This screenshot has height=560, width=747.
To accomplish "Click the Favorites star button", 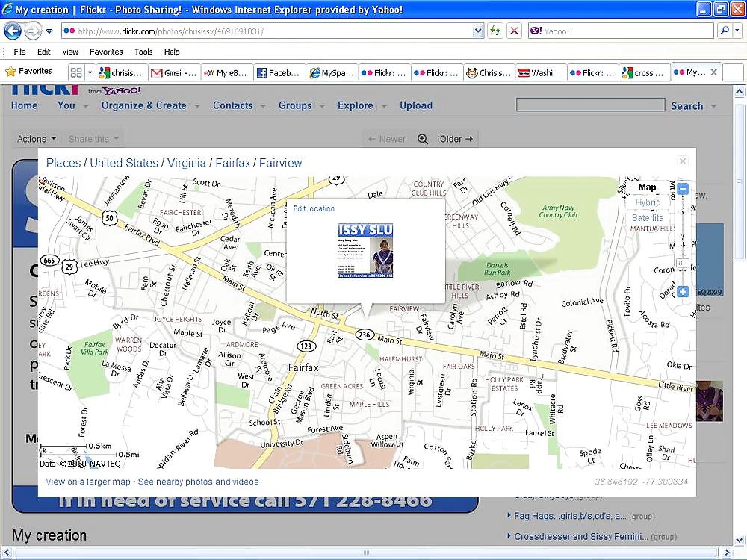I will point(28,72).
